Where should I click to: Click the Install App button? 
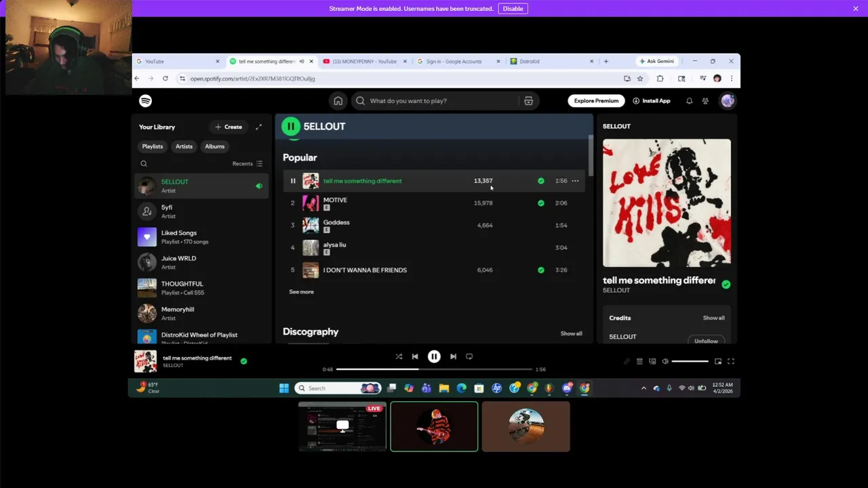pos(652,101)
